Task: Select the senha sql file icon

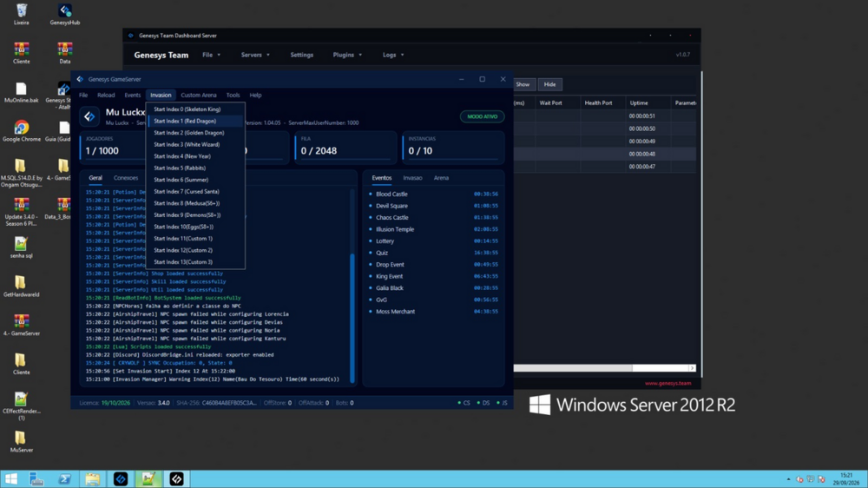Action: 21,247
